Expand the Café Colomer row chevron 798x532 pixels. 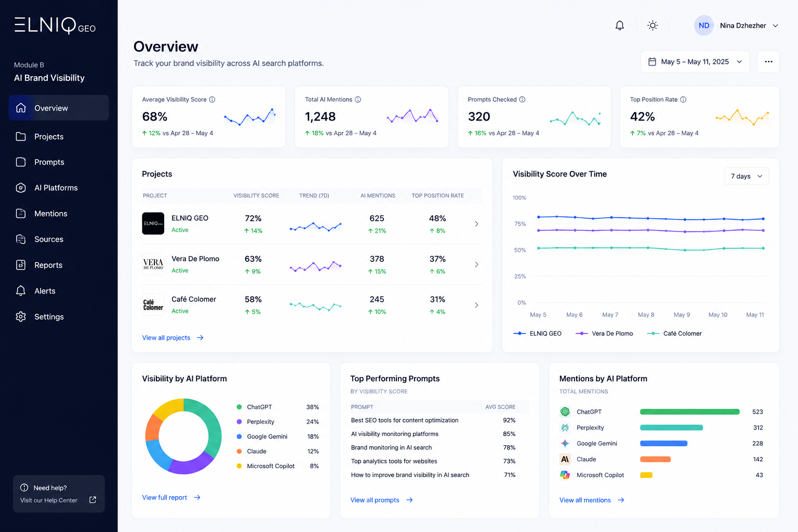point(476,305)
